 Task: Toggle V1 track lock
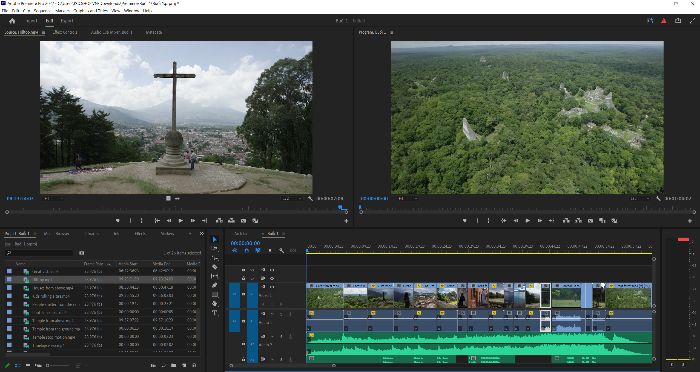pos(243,294)
